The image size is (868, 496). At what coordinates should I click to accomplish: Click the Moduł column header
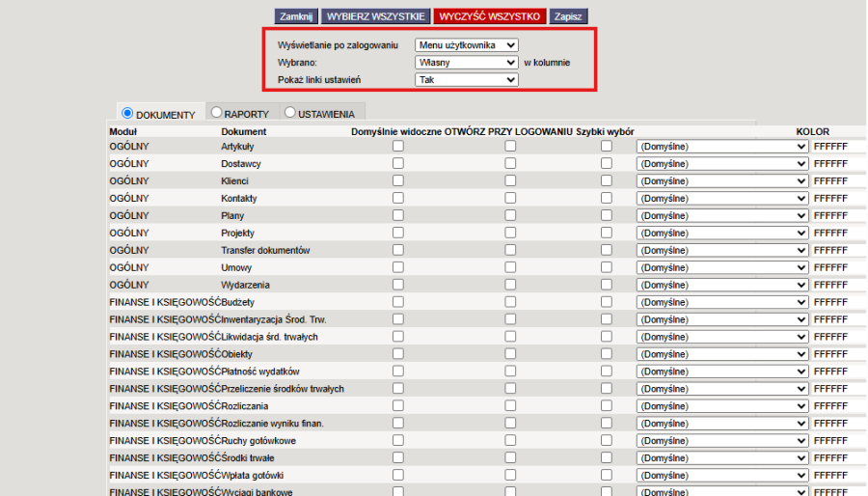(122, 132)
